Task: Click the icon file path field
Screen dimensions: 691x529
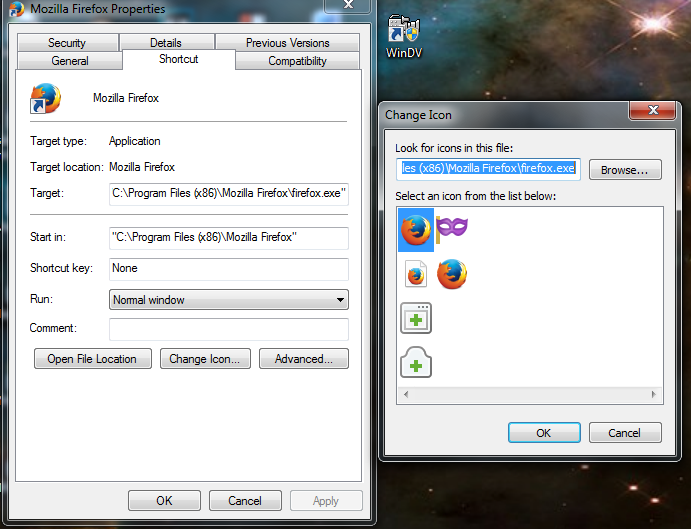Action: pos(488,169)
